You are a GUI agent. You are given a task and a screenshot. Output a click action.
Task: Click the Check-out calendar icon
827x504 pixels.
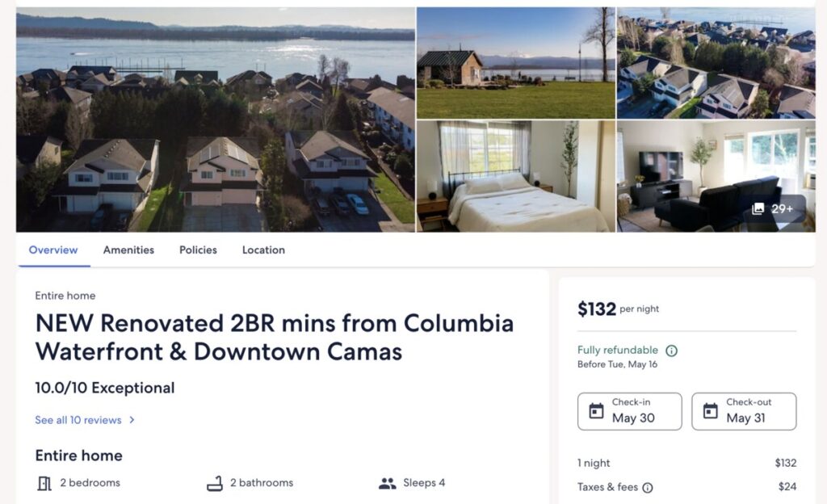point(711,410)
